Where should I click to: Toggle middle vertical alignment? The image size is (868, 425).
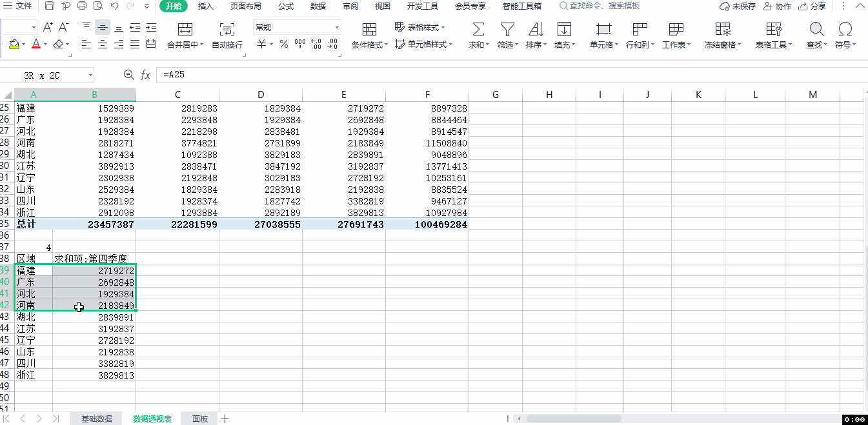point(103,27)
